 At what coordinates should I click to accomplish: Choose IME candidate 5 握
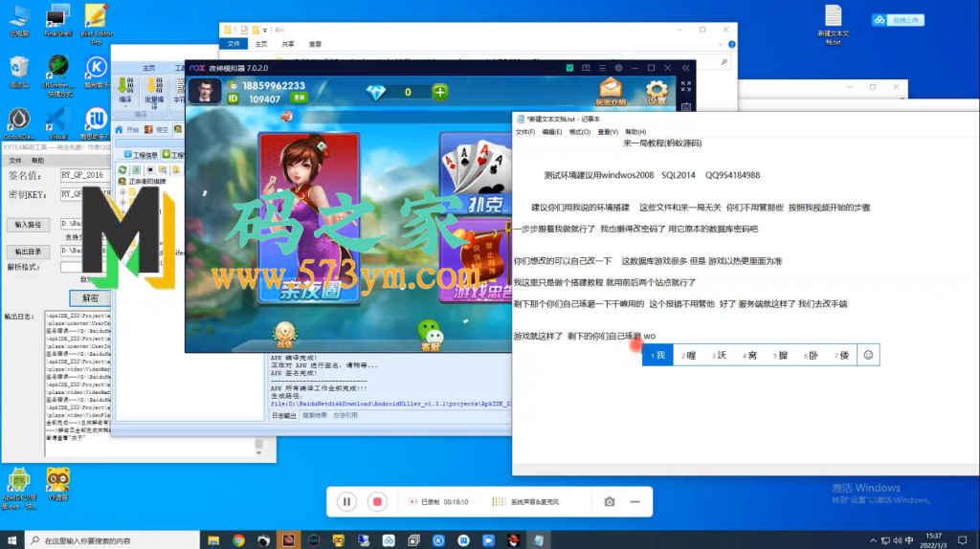(x=781, y=356)
